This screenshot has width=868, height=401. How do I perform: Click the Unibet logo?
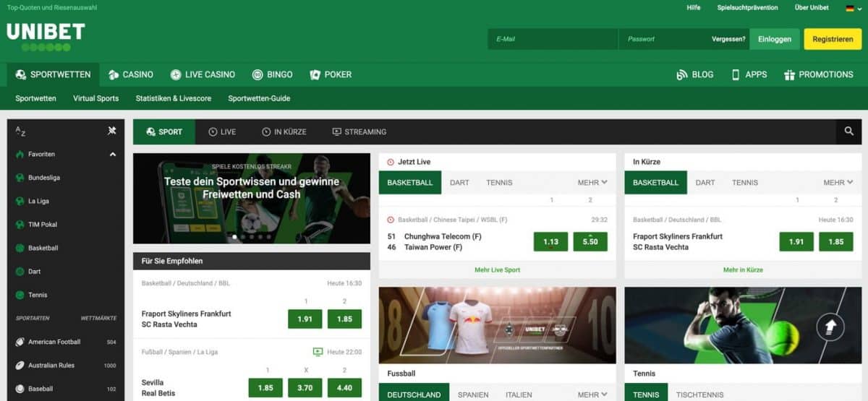click(x=46, y=37)
